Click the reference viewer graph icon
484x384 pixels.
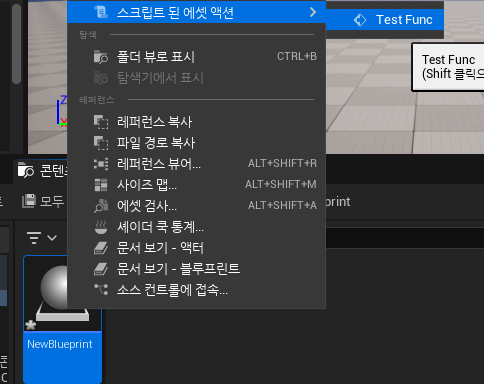101,164
